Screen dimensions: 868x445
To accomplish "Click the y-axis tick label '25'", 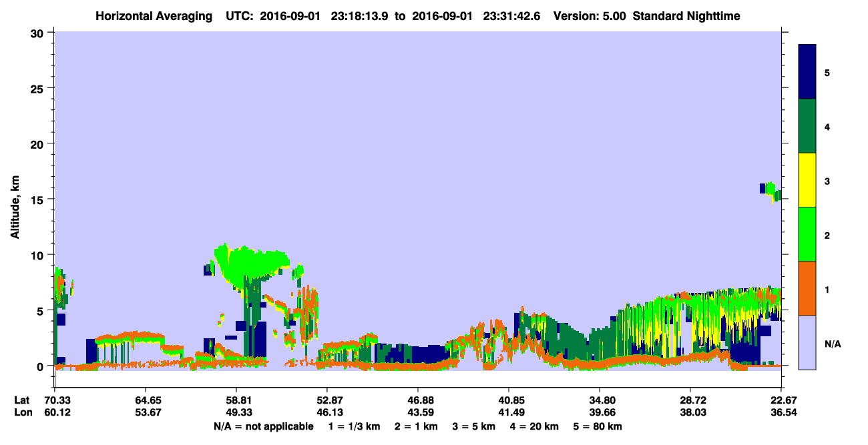I will 39,88.
